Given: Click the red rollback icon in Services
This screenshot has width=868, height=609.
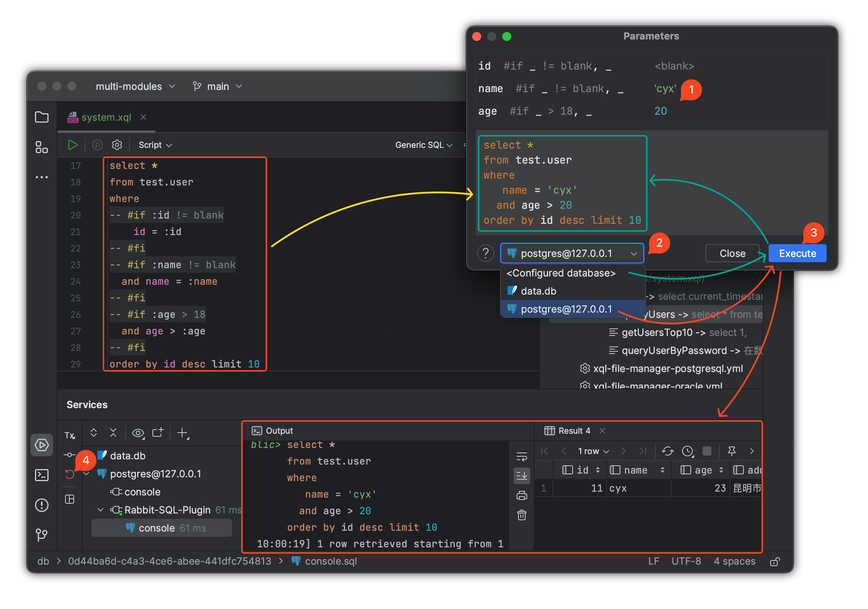Looking at the screenshot, I should (70, 474).
